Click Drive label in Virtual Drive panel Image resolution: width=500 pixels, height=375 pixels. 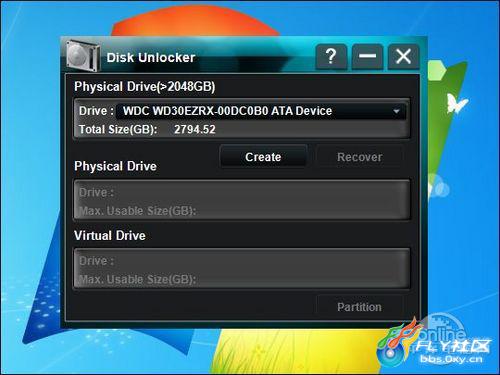point(97,261)
